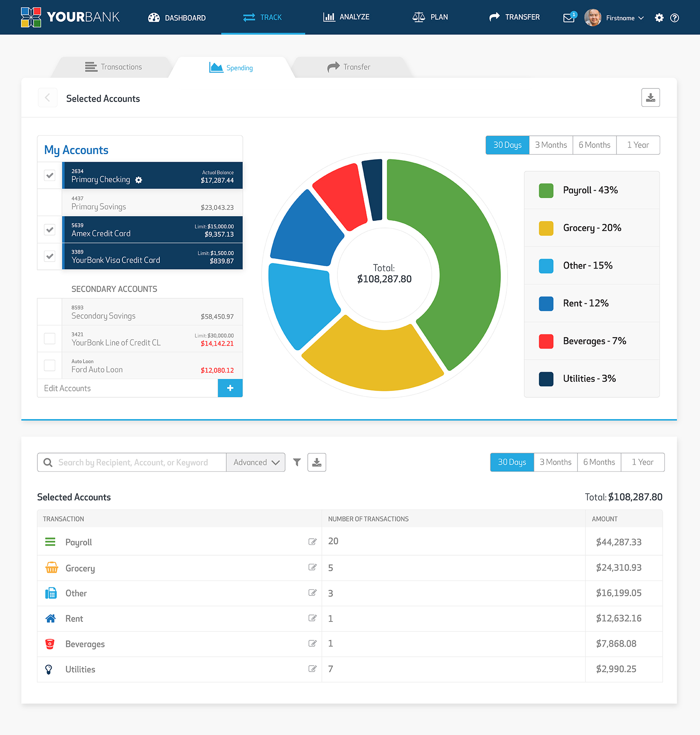Click the Rent house icon
The width and height of the screenshot is (700, 735).
pyautogui.click(x=50, y=618)
